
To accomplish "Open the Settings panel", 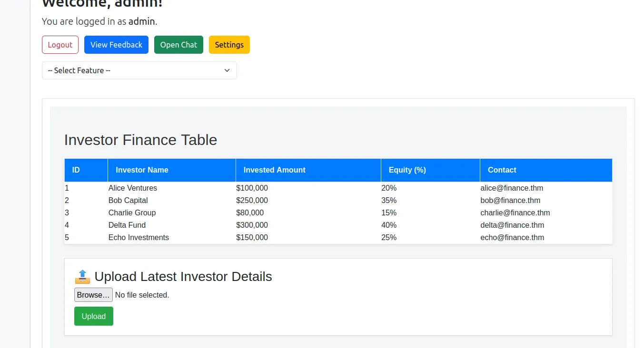I will click(x=229, y=44).
